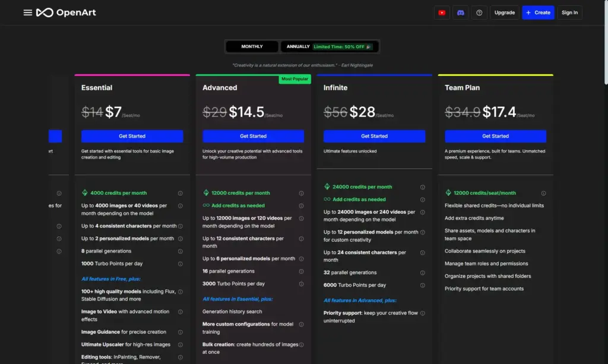Show info for 12000 images or 120 videos

pyautogui.click(x=301, y=219)
